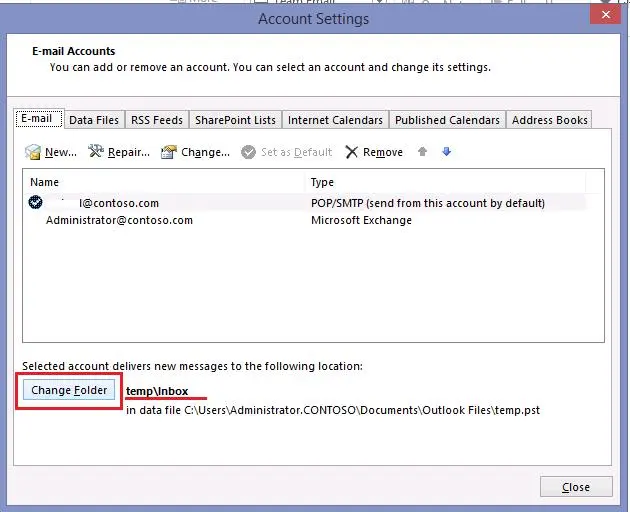Screen dimensions: 630x512
Task: Open the Address Books tab
Action: click(x=549, y=120)
